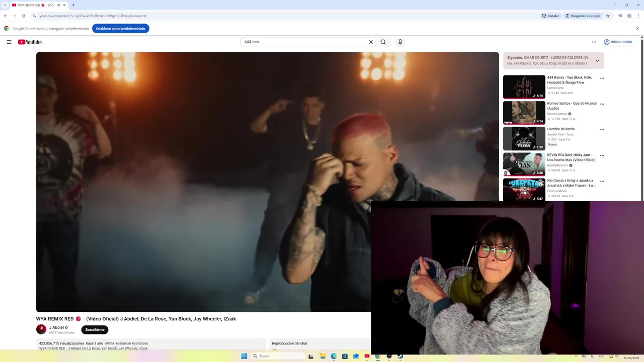Reload the page in Chrome
The height and width of the screenshot is (362, 644).
[x=24, y=16]
